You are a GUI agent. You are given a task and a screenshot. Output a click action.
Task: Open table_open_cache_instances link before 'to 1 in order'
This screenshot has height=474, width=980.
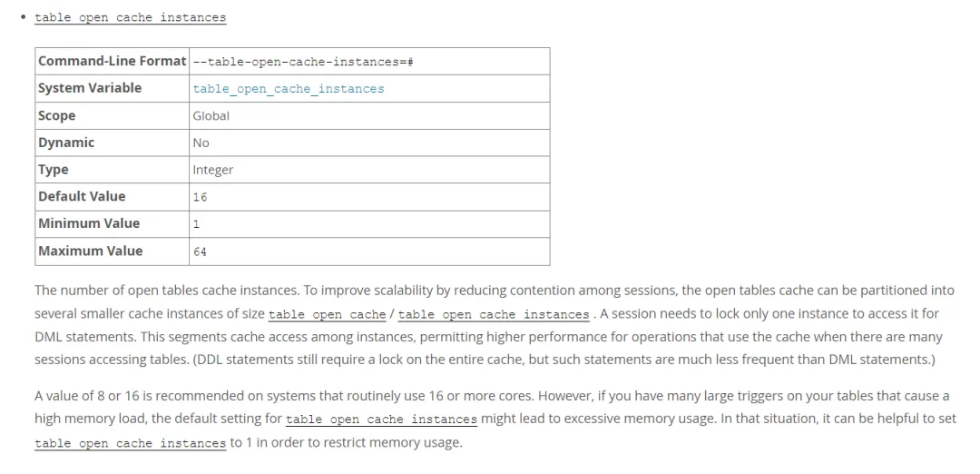click(x=130, y=443)
